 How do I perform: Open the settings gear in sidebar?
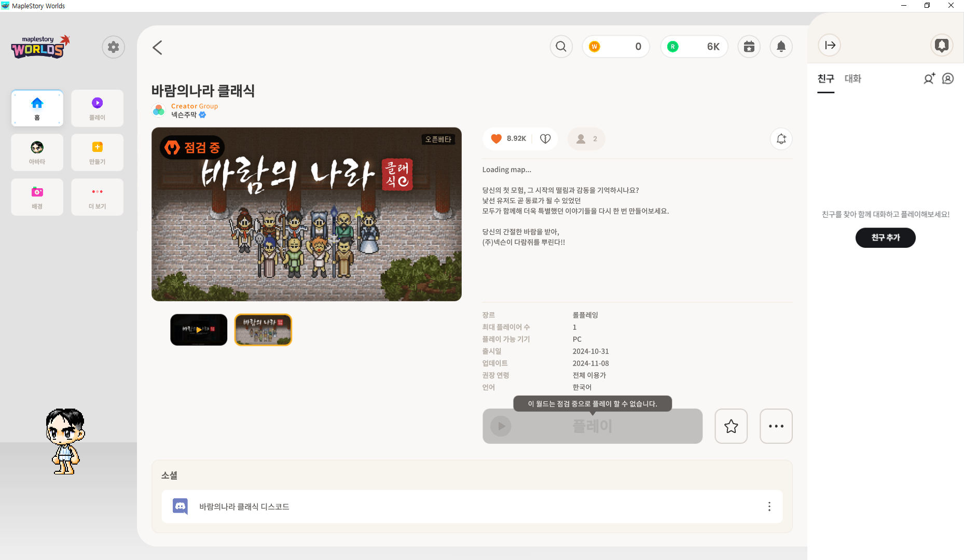click(113, 47)
